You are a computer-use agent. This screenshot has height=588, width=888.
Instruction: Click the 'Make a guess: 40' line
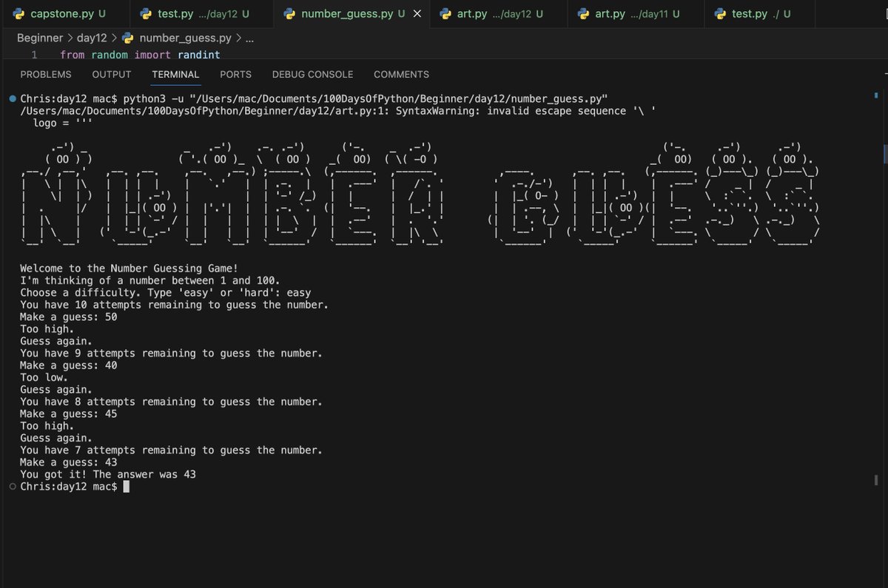pos(69,365)
